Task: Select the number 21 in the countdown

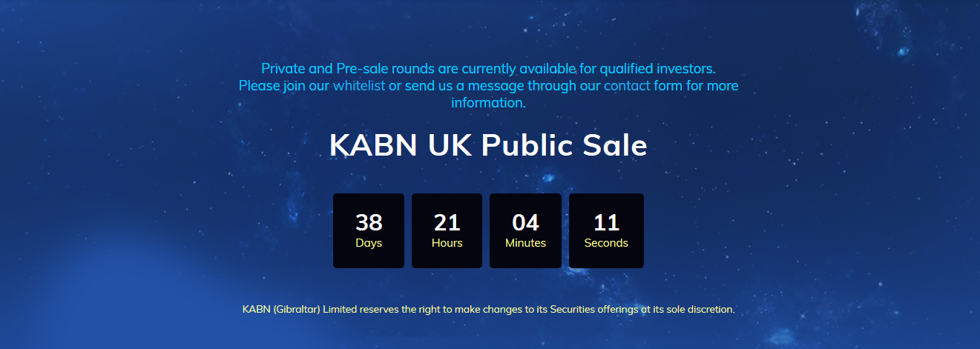Action: [x=447, y=222]
